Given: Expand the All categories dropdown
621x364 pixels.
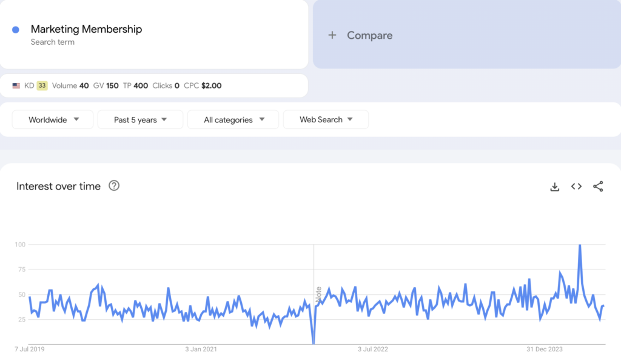Looking at the screenshot, I should pos(233,120).
